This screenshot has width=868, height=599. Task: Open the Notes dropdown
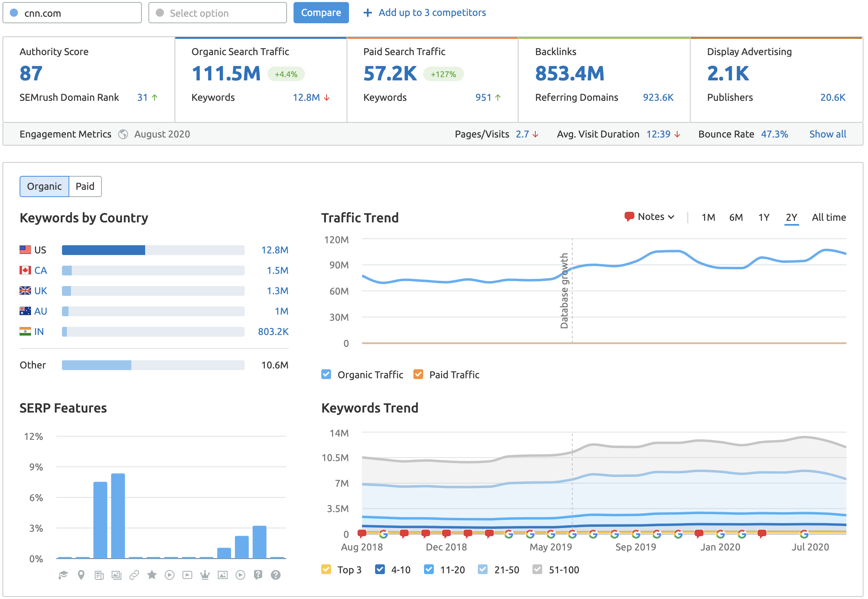click(649, 217)
